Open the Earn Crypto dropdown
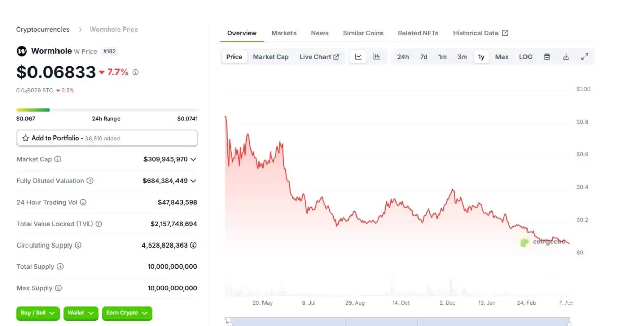 click(127, 313)
